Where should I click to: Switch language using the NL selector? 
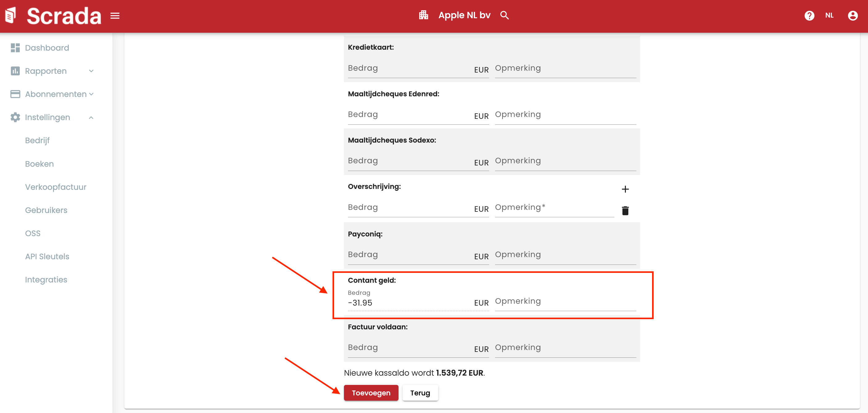point(829,15)
